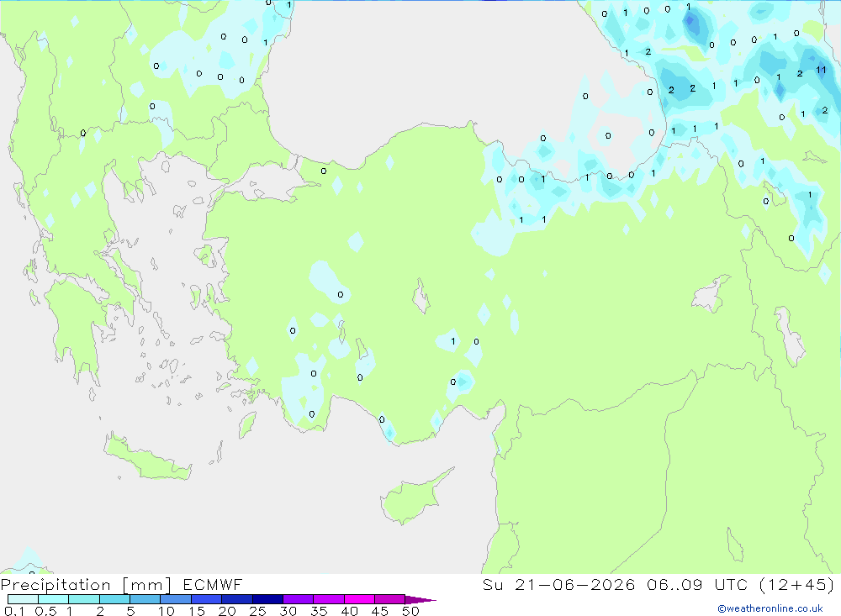Pick the 35–40 mm violet legend swatch

pos(328,599)
